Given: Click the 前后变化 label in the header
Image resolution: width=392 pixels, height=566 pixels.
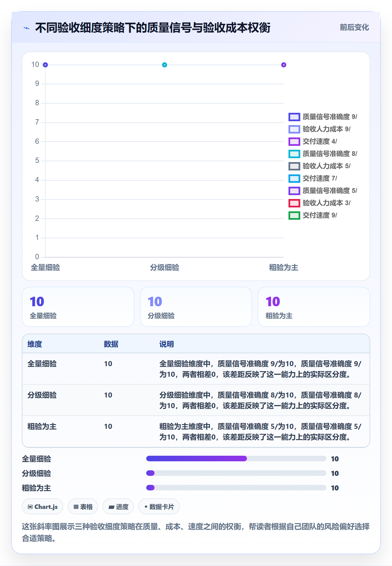Looking at the screenshot, I should (354, 27).
